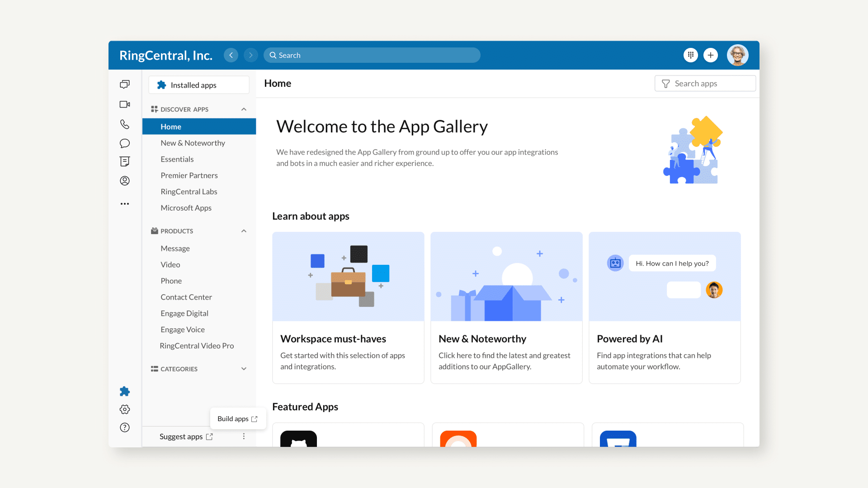Viewport: 868px width, 488px height.
Task: Expand the Categories section
Action: 244,369
